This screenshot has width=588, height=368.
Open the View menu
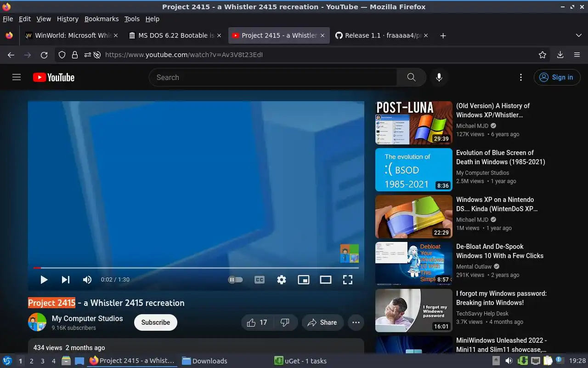coord(44,19)
